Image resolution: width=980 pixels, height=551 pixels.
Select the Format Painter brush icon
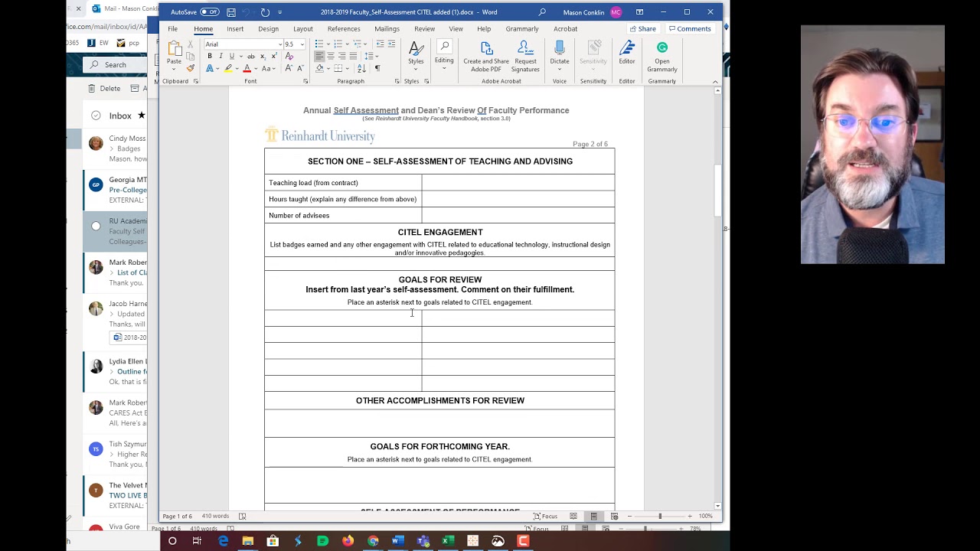click(x=191, y=68)
